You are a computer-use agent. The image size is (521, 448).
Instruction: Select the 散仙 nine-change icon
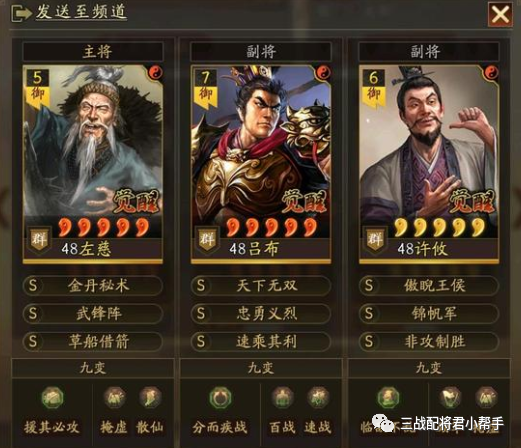(x=150, y=397)
